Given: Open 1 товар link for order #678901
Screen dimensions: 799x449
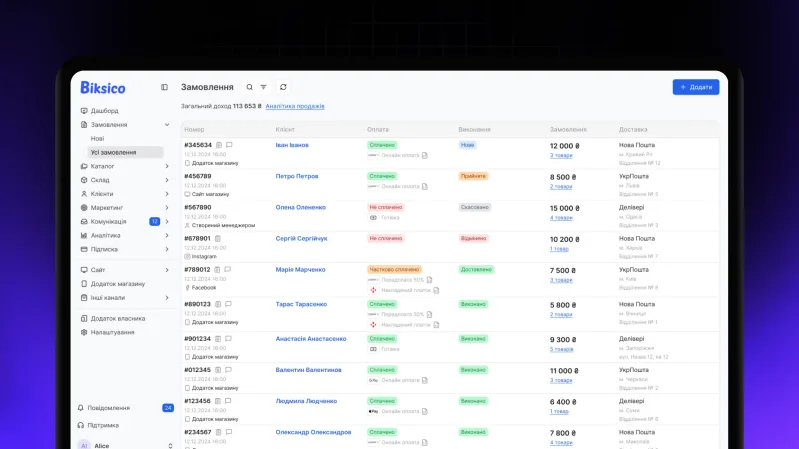Looking at the screenshot, I should pyautogui.click(x=559, y=249).
